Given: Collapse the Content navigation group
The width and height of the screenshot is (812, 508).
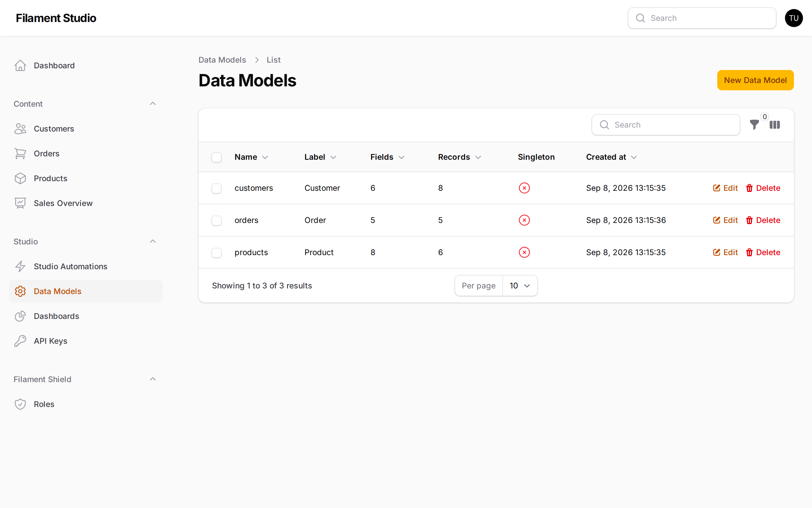Looking at the screenshot, I should [x=153, y=104].
